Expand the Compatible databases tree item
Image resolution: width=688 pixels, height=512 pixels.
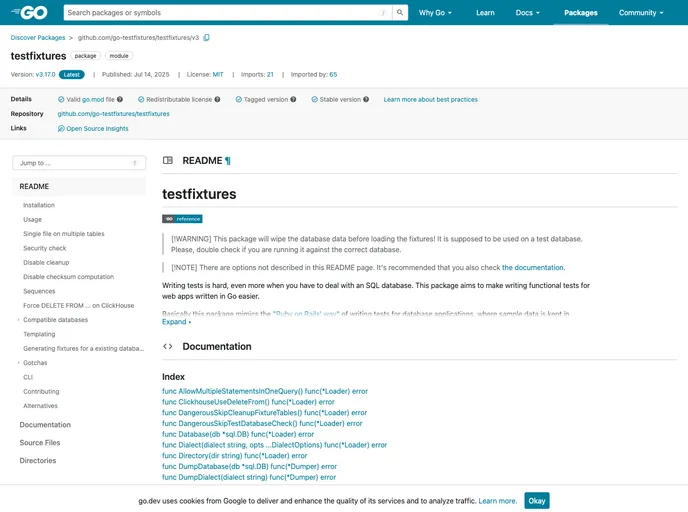pyautogui.click(x=18, y=320)
